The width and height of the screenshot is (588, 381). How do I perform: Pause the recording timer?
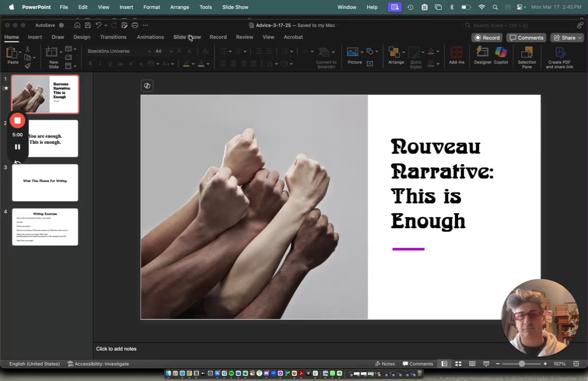pyautogui.click(x=17, y=147)
